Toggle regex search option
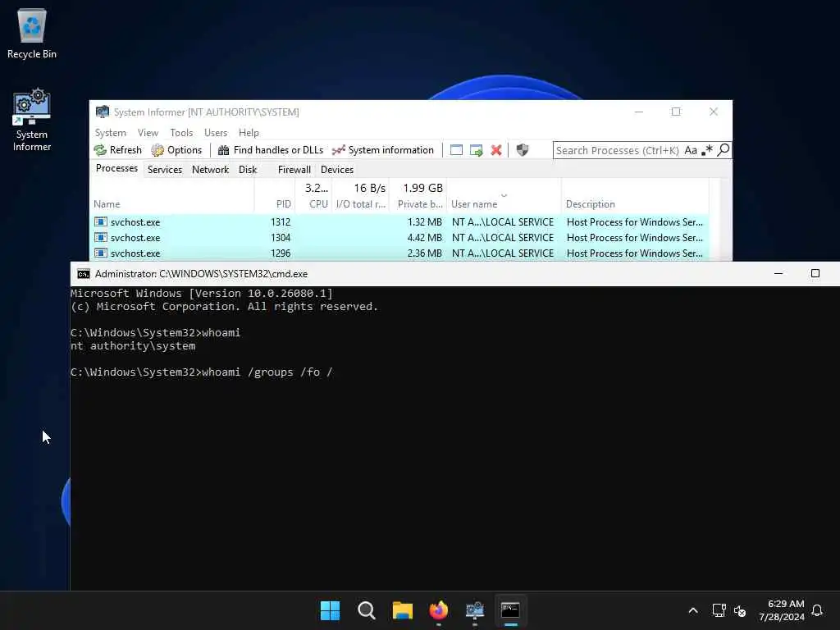The height and width of the screenshot is (630, 840). point(707,151)
